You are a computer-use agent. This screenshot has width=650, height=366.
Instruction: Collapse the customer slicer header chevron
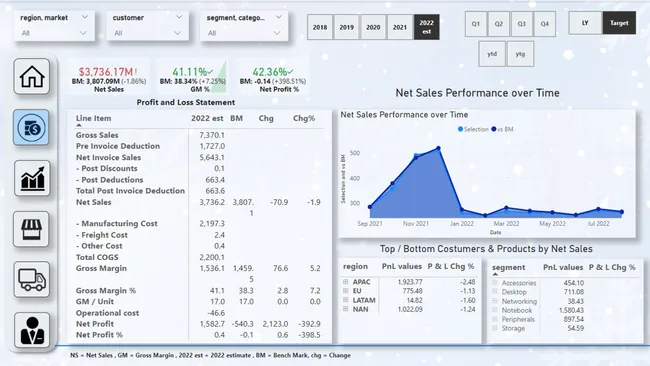179,17
